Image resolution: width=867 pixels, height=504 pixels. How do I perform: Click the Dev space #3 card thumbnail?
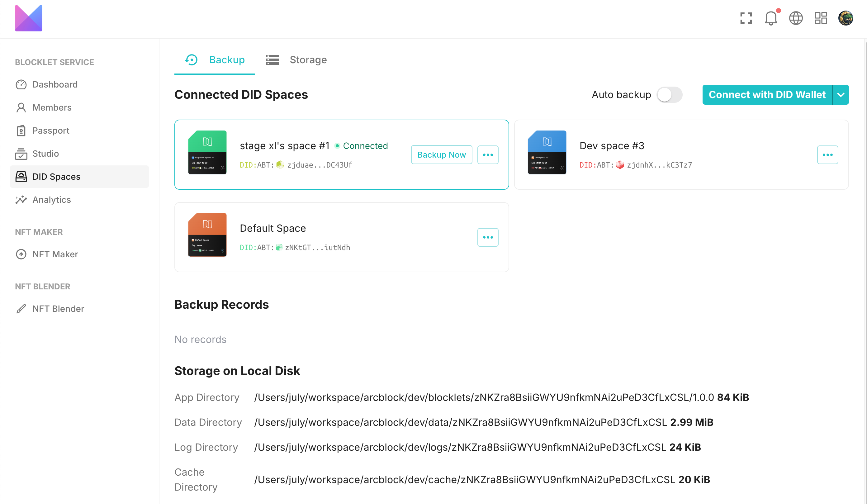point(547,152)
